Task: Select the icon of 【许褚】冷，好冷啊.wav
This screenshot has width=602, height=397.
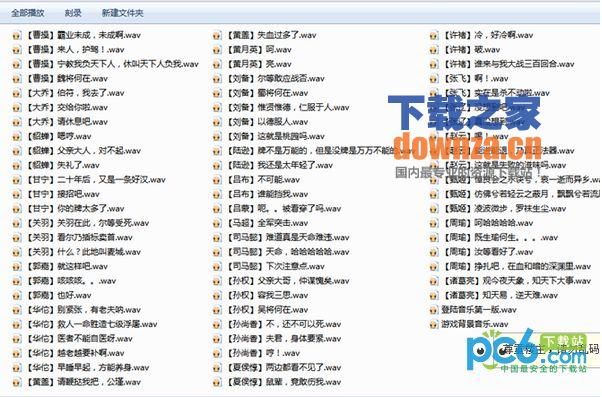Action: pyautogui.click(x=434, y=35)
